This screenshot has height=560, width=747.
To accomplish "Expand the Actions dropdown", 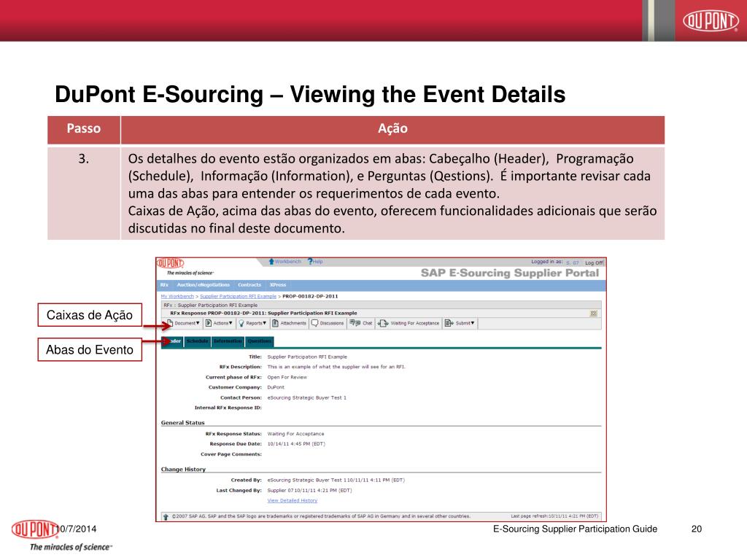I will [x=219, y=323].
